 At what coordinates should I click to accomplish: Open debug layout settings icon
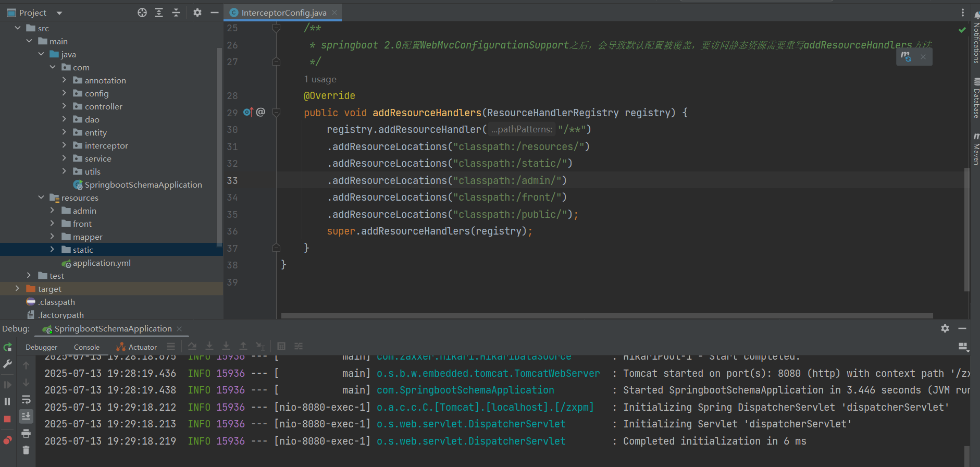(963, 347)
